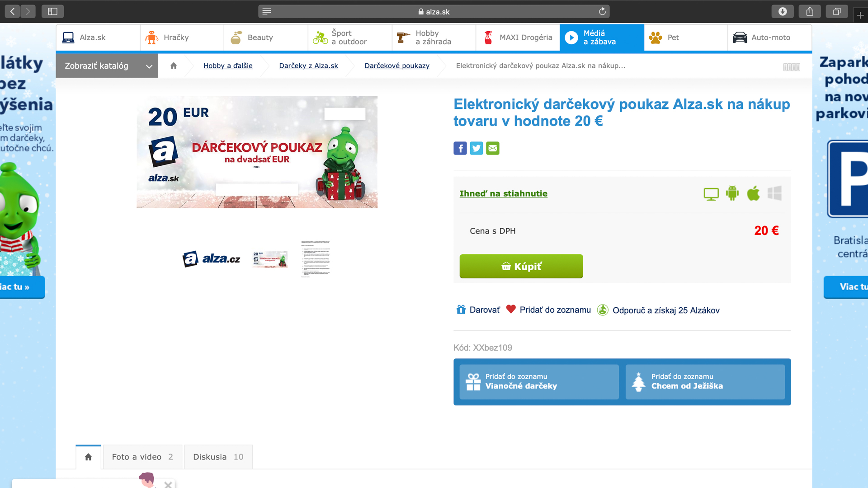Image resolution: width=868 pixels, height=488 pixels.
Task: Click the Android platform icon
Action: coord(732,193)
